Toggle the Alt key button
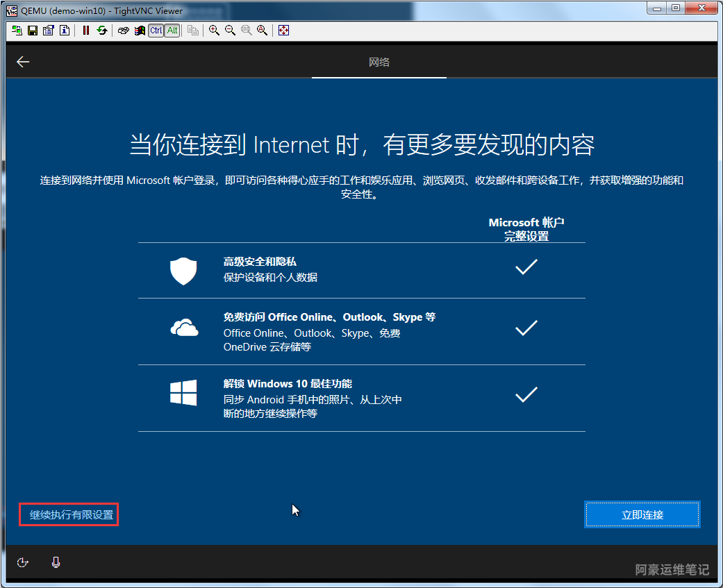This screenshot has height=588, width=723. 172,31
